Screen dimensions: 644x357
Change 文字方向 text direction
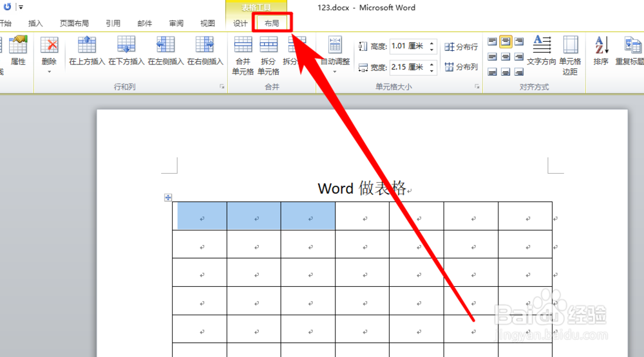pos(542,51)
